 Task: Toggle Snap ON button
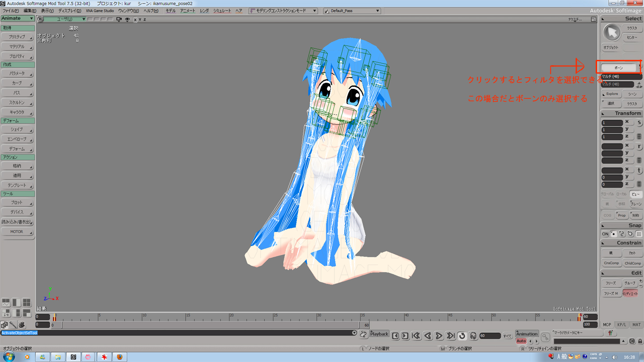coord(605,234)
